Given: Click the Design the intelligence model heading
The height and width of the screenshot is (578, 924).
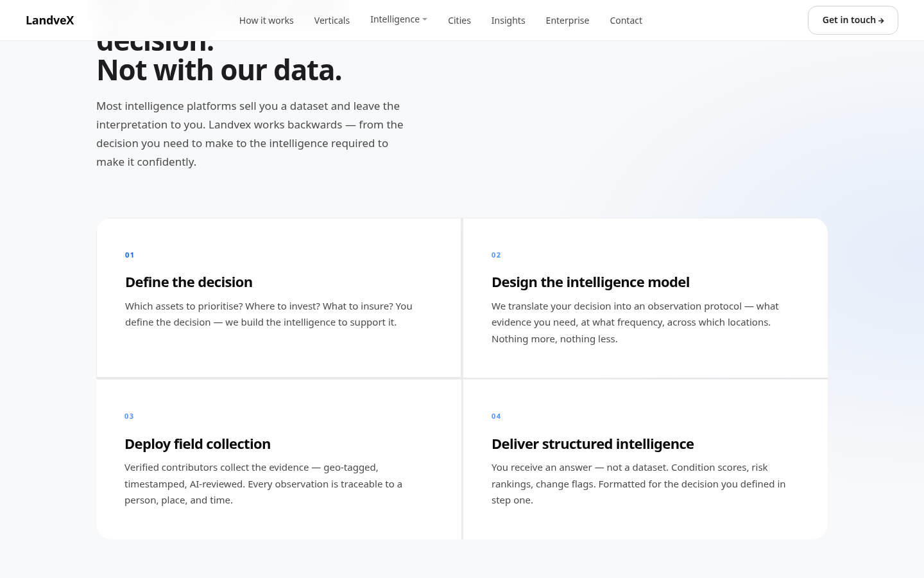Looking at the screenshot, I should click(590, 282).
